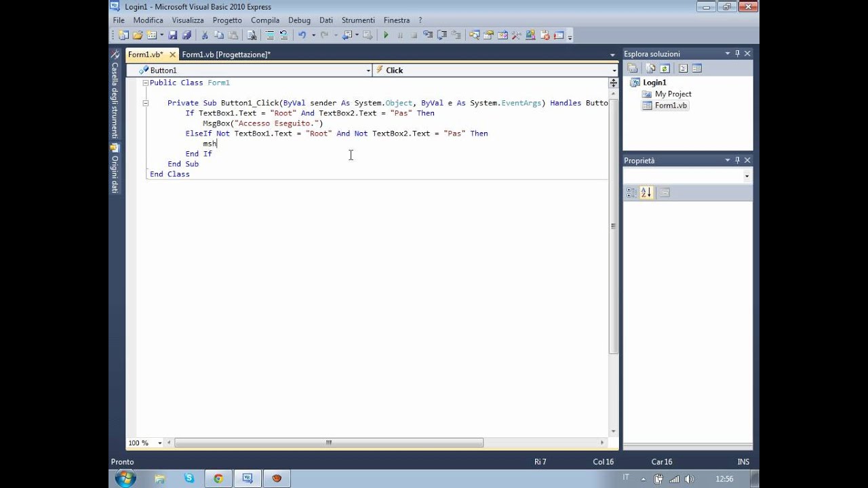Click the Undo arrow icon
Viewport: 868px width, 488px height.
(x=302, y=35)
